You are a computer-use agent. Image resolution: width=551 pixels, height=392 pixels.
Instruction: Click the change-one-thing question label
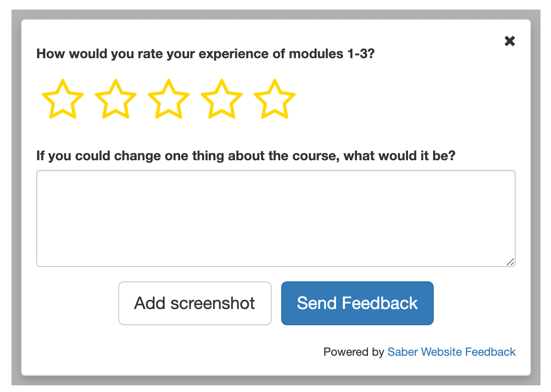[x=246, y=155]
